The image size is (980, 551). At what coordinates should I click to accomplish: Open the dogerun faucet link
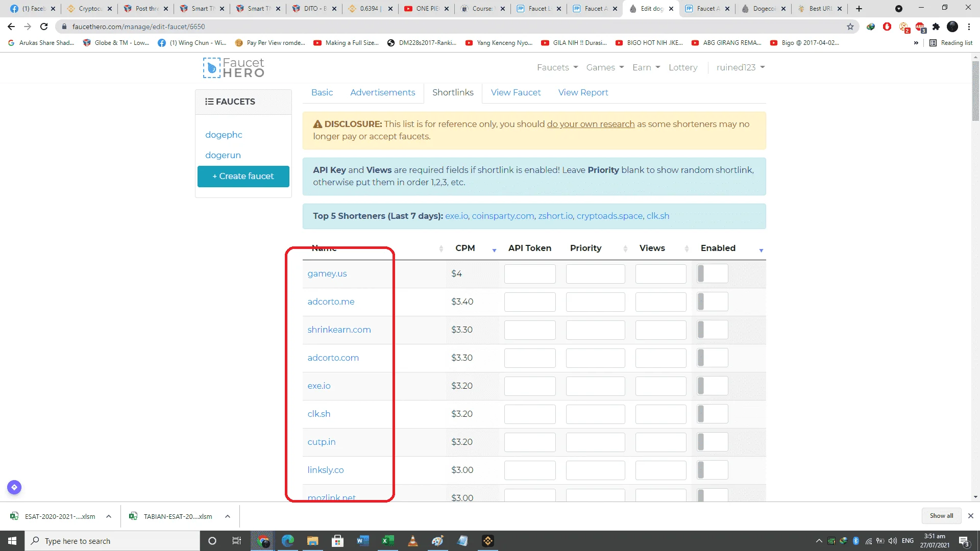223,155
